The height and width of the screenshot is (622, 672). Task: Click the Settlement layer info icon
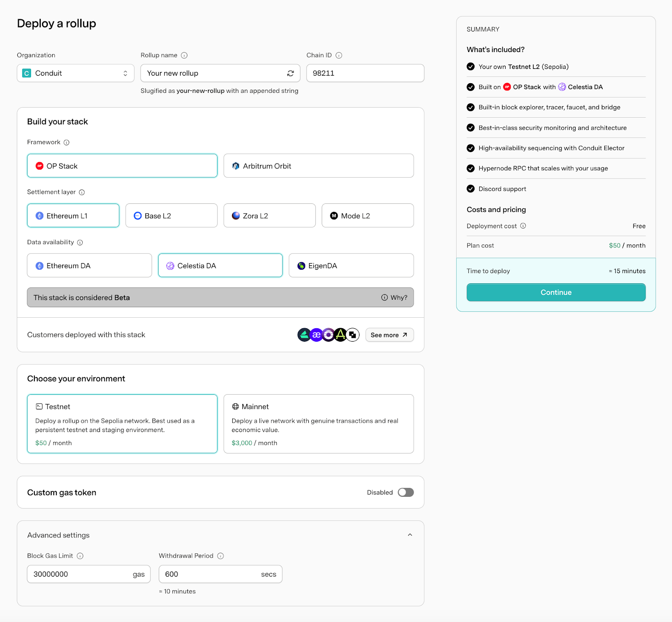[82, 192]
